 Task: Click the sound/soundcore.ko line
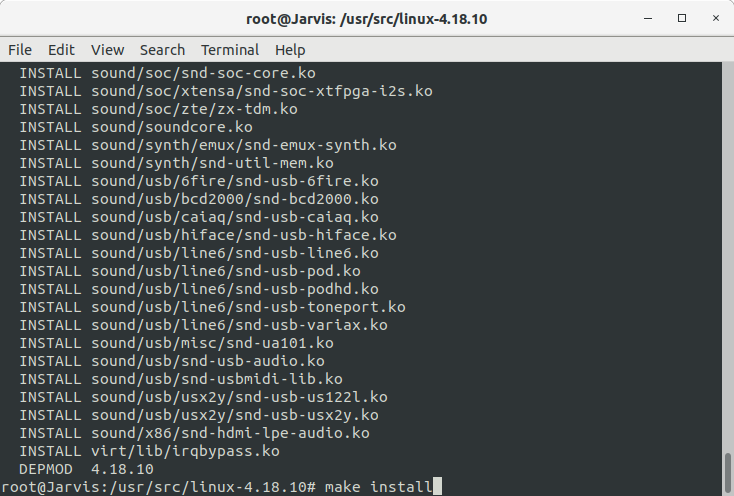coord(136,127)
